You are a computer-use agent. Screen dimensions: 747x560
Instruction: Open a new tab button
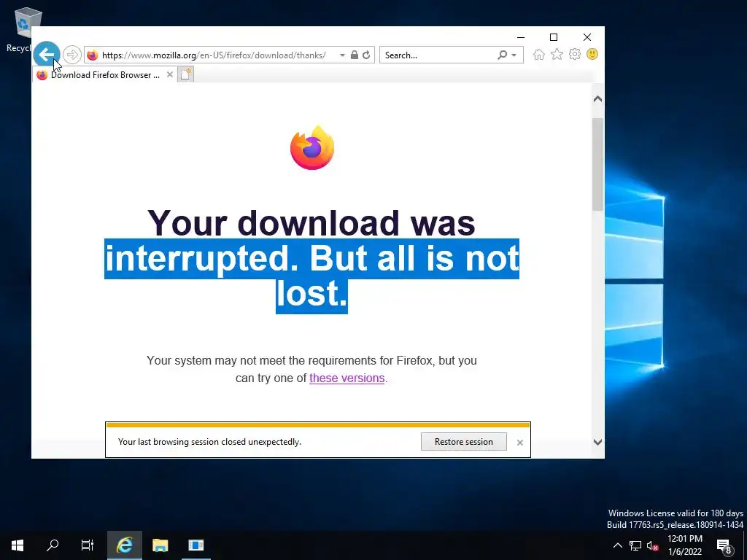[x=186, y=74]
